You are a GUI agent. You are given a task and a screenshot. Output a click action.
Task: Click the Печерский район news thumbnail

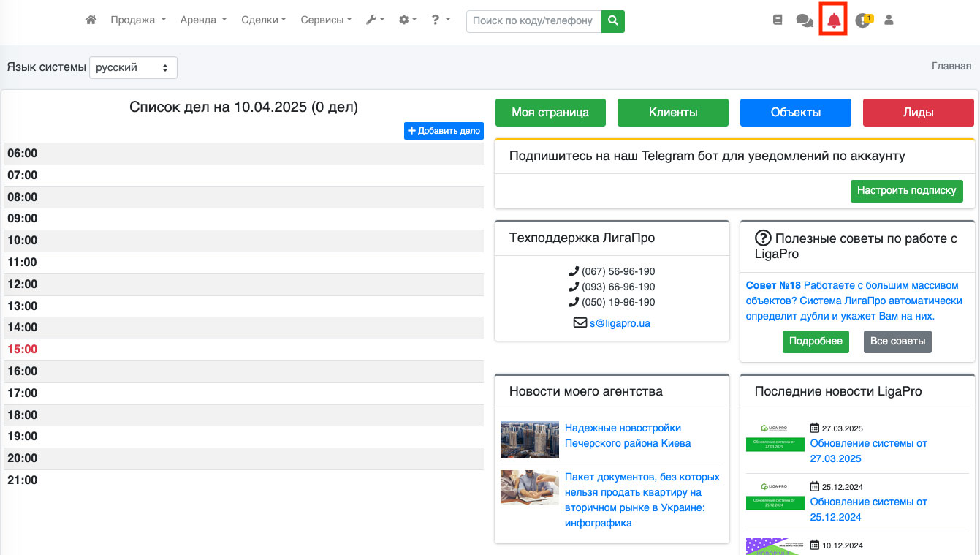tap(530, 439)
